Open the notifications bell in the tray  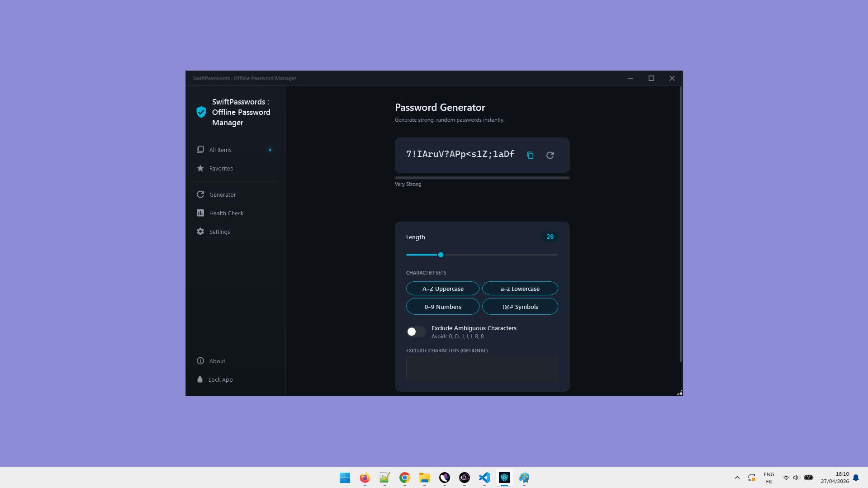pos(856,478)
